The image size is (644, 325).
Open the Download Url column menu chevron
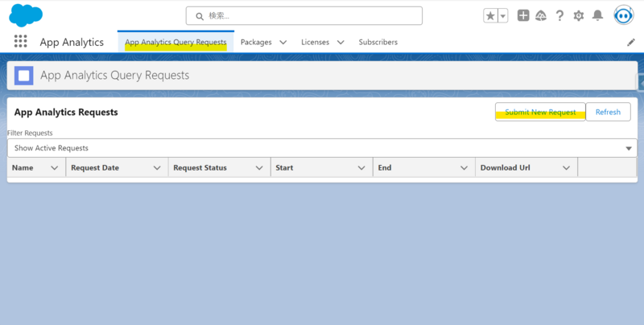pos(567,168)
